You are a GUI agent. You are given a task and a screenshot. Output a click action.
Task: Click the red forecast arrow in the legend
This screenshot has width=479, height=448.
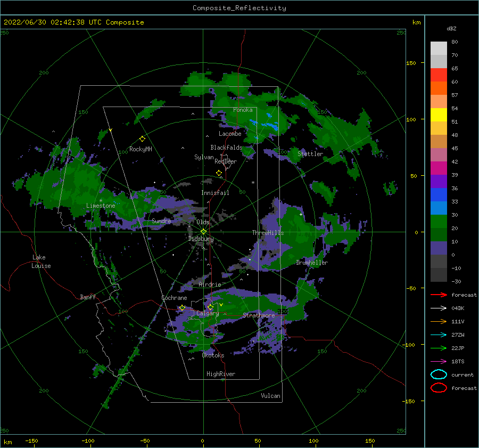[439, 295]
